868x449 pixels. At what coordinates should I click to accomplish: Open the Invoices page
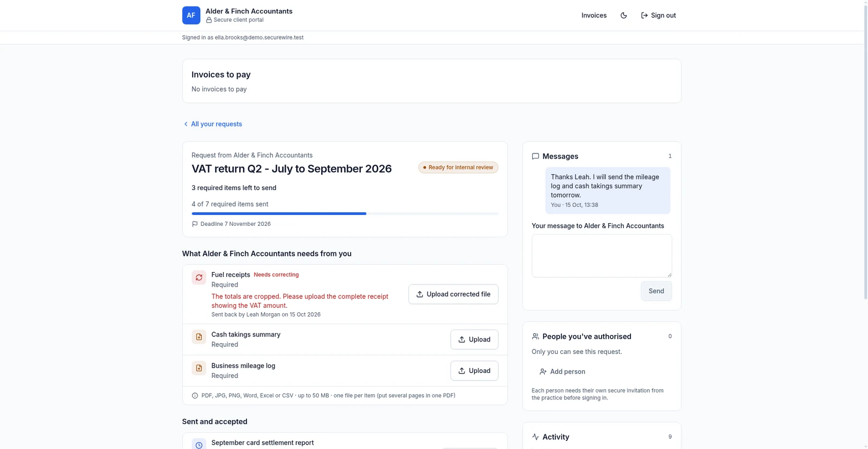594,15
